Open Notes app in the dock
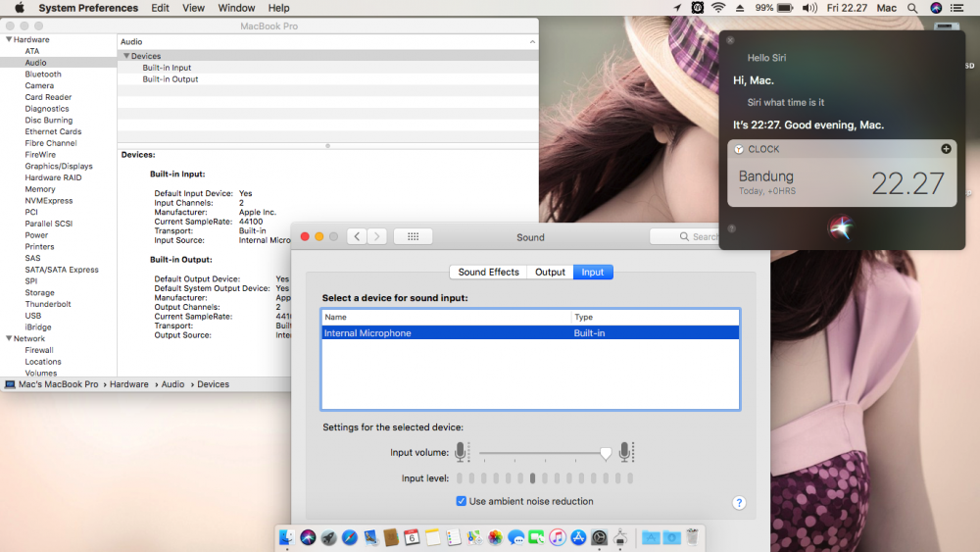The image size is (980, 552). 432,537
